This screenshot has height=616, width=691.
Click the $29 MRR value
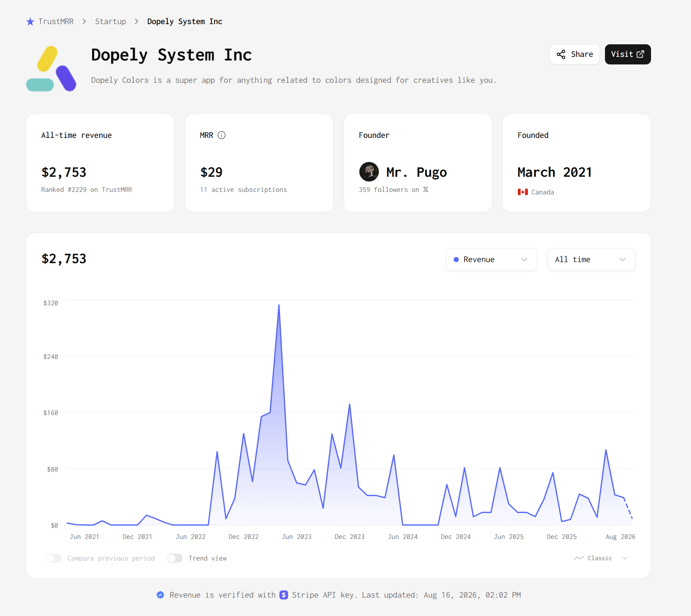tap(211, 172)
